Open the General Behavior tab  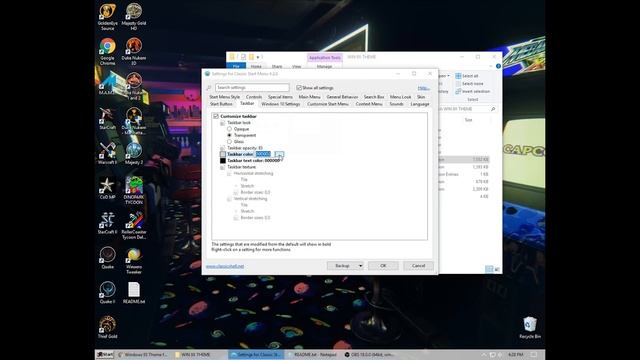point(342,97)
